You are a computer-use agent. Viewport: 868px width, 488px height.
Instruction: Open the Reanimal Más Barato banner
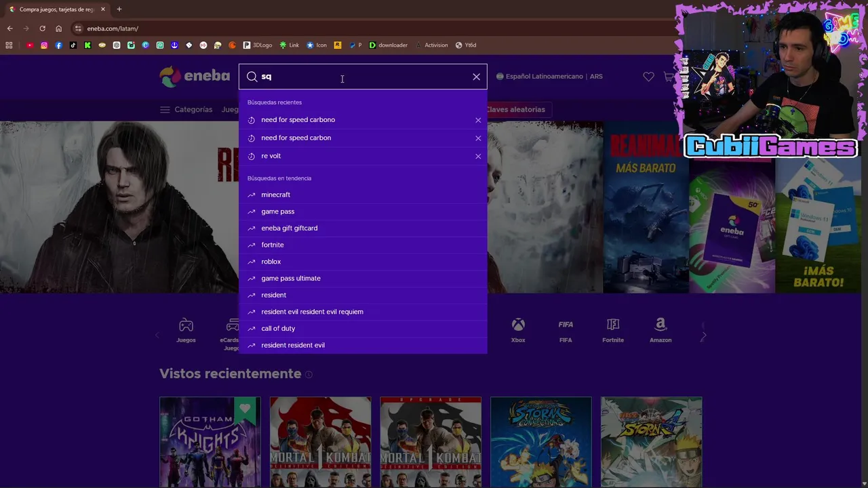click(646, 207)
